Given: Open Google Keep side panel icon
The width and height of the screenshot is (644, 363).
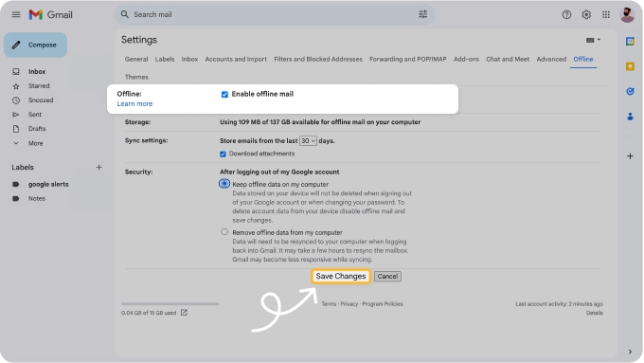Looking at the screenshot, I should click(630, 66).
